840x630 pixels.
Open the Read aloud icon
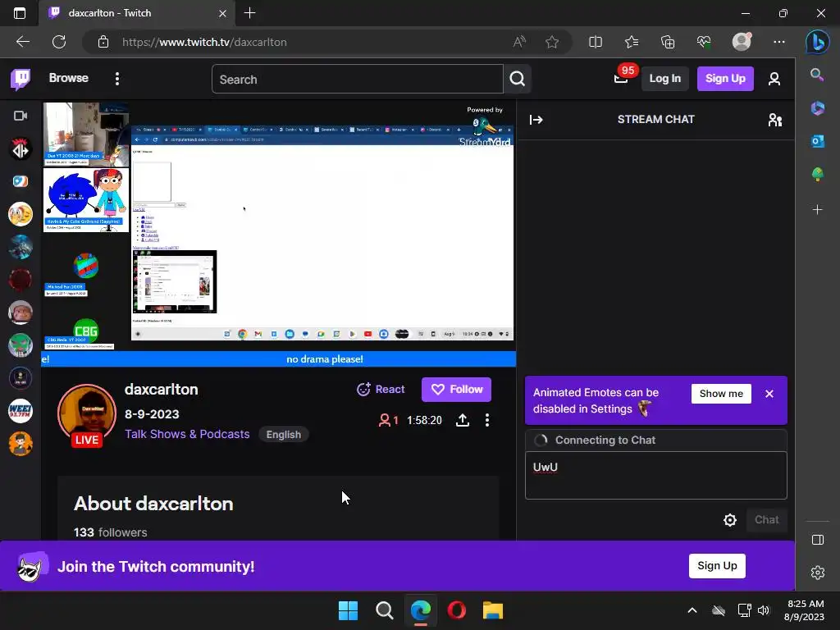click(x=519, y=42)
